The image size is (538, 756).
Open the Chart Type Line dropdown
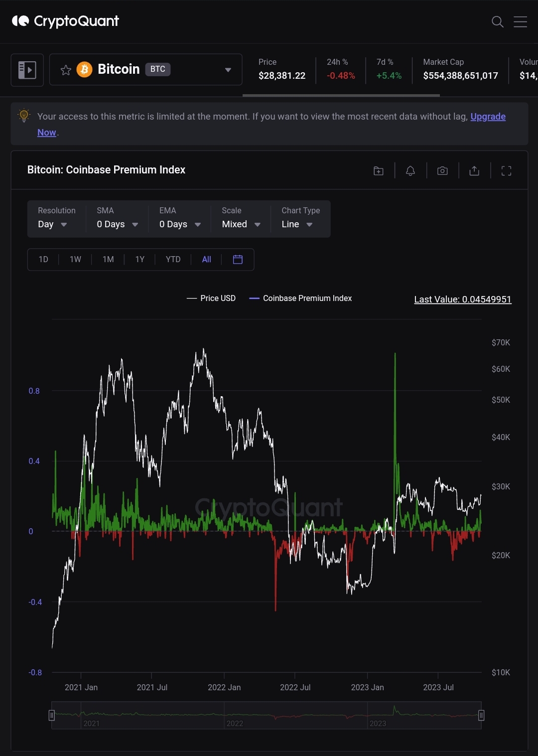300,218
